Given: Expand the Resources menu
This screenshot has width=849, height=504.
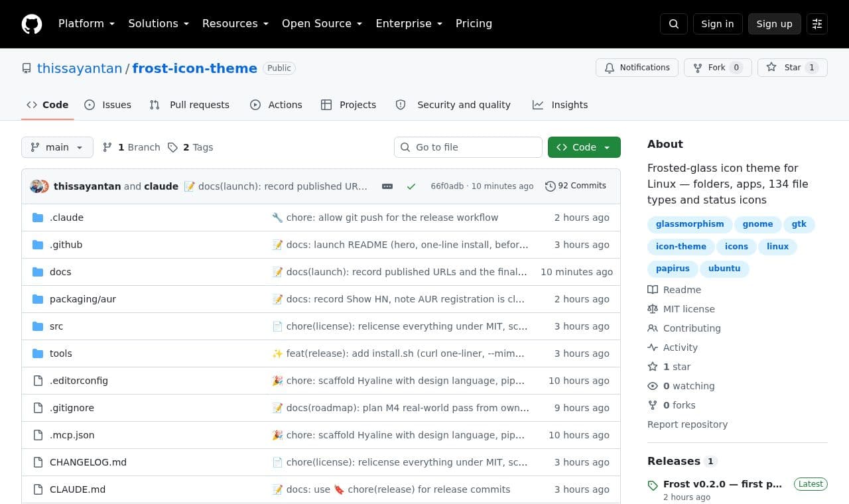Looking at the screenshot, I should point(235,24).
